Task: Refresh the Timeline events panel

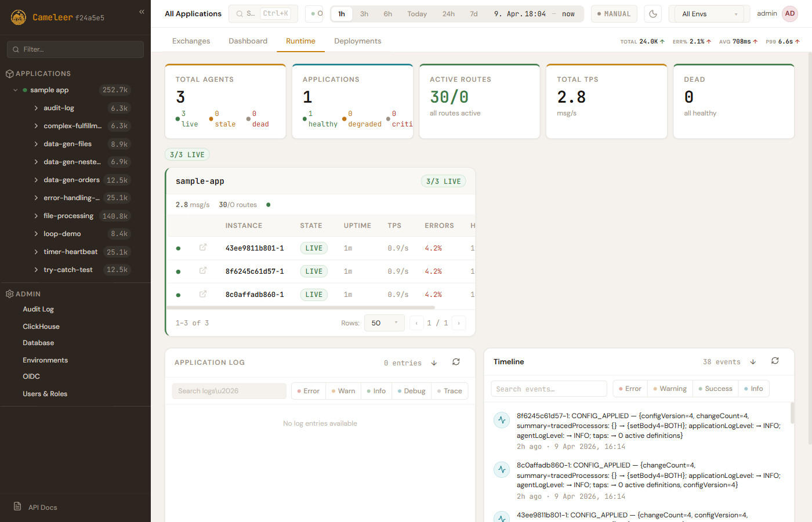Action: tap(775, 361)
